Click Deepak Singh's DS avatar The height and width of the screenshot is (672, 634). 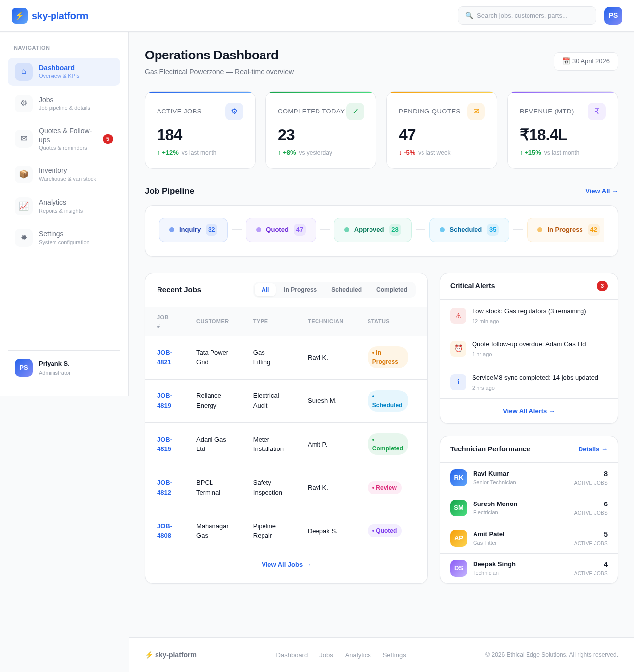tap(459, 568)
